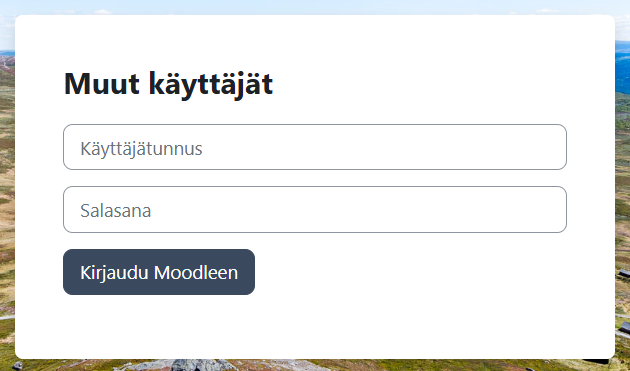Click empty right end of password field
The image size is (630, 371).
(502, 209)
